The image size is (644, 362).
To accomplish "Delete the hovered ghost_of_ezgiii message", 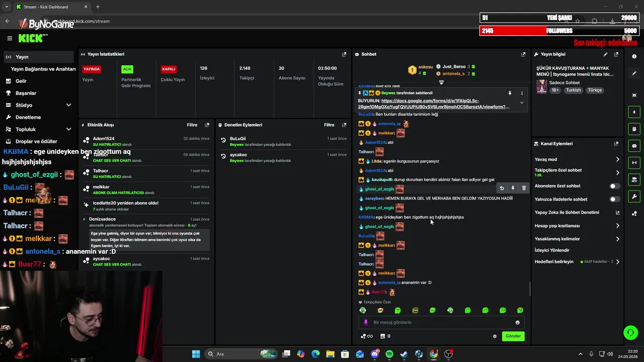I will click(x=524, y=188).
